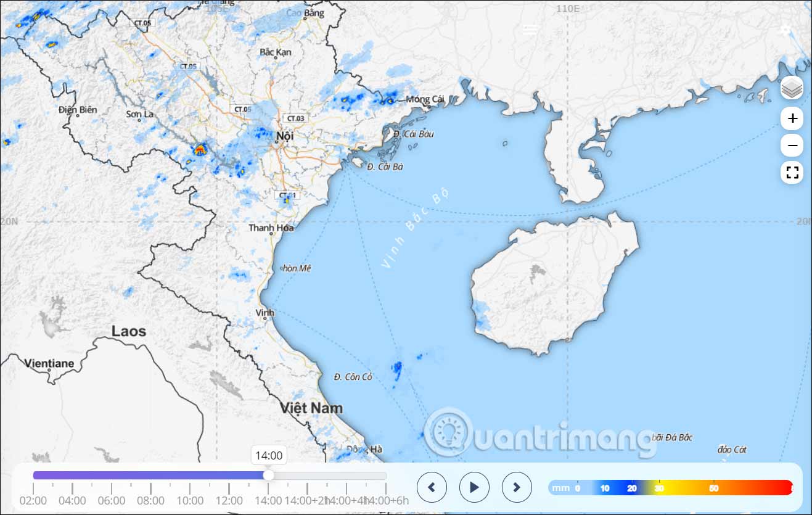
Task: Step forward to the next radar frame
Action: pos(515,487)
